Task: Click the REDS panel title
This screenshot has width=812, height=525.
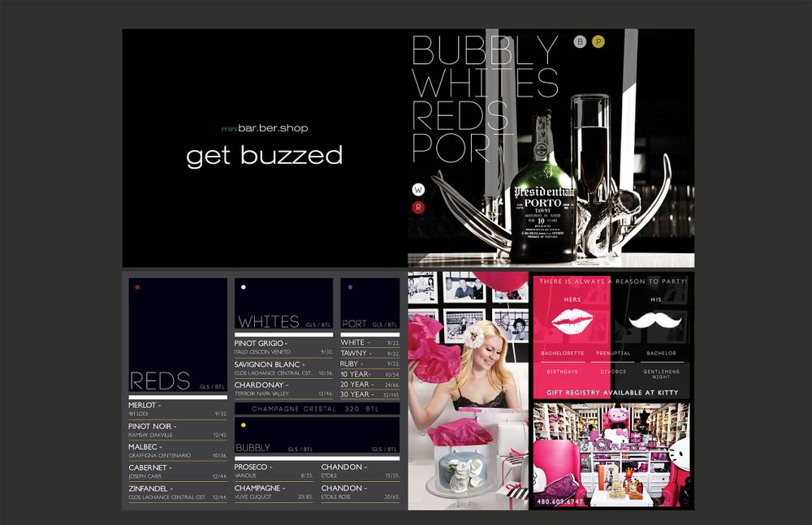Action: click(x=160, y=381)
